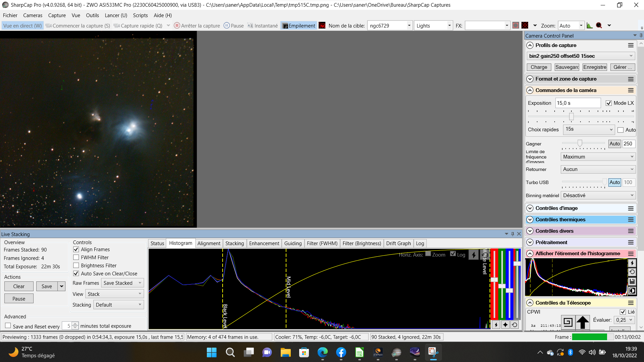Click the reset arrow below the color sliders
Screen dimensions: 644x362
[x=515, y=325]
